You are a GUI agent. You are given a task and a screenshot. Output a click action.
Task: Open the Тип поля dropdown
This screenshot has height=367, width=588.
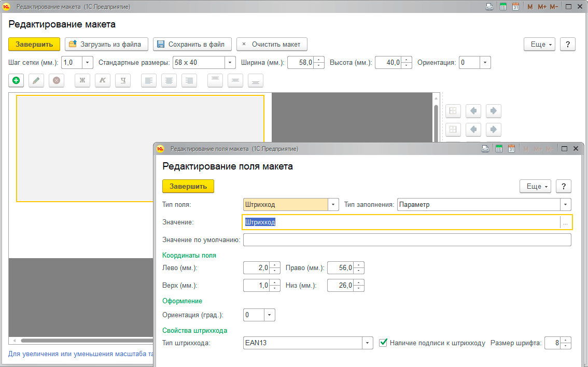[x=334, y=204]
